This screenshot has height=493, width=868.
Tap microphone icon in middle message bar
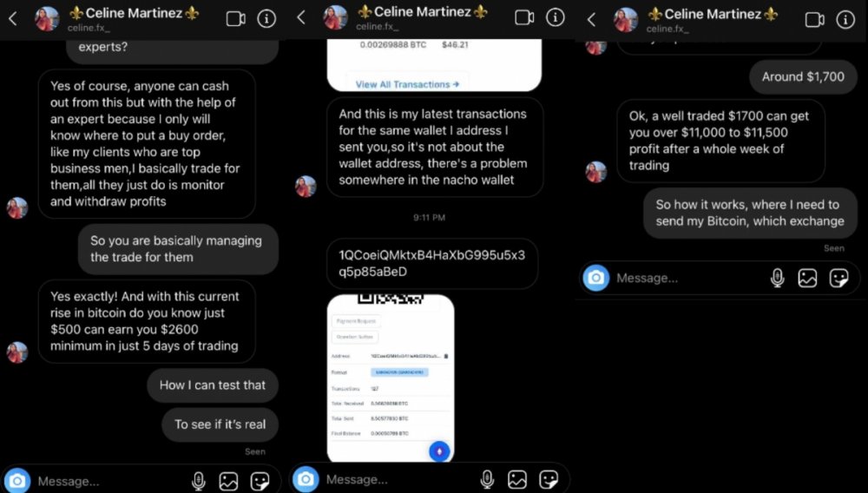click(487, 479)
